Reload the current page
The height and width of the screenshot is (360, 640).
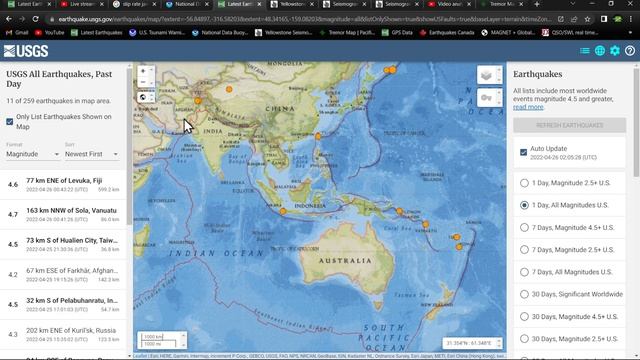(x=36, y=19)
